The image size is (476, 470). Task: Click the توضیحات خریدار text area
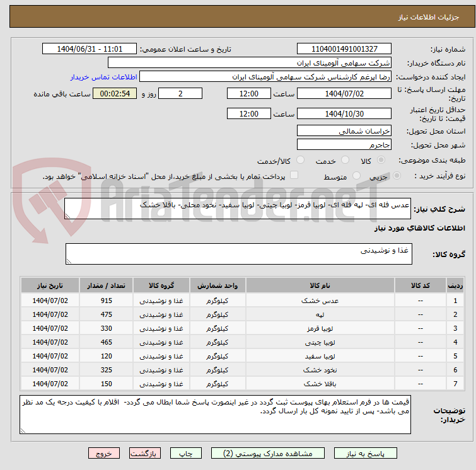[x=215, y=415]
